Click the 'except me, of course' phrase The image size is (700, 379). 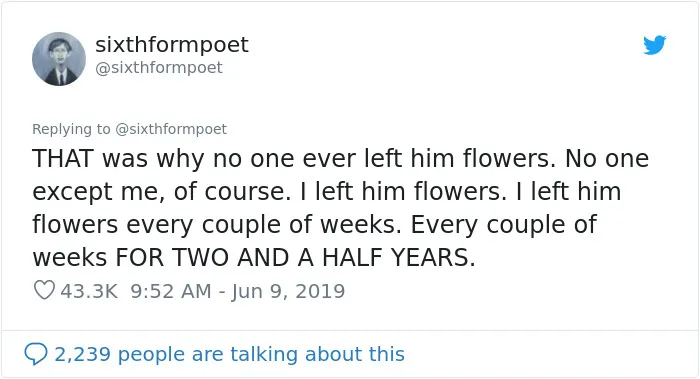(158, 192)
